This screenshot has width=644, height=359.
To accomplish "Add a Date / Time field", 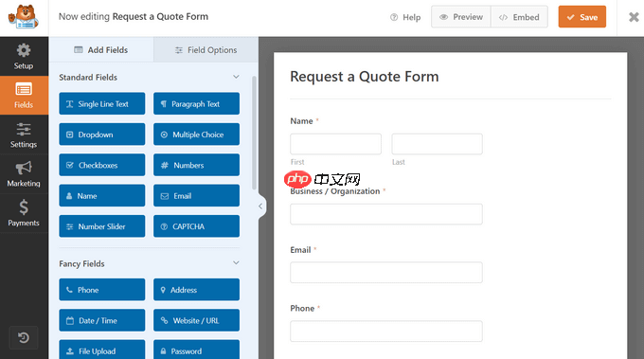I will coord(102,320).
